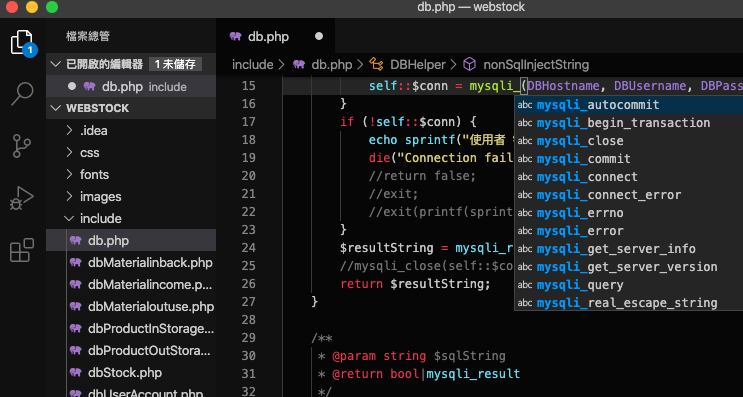This screenshot has width=743, height=397.
Task: Click the nonSqlInjectString method icon in breadcrumb
Action: click(x=469, y=64)
